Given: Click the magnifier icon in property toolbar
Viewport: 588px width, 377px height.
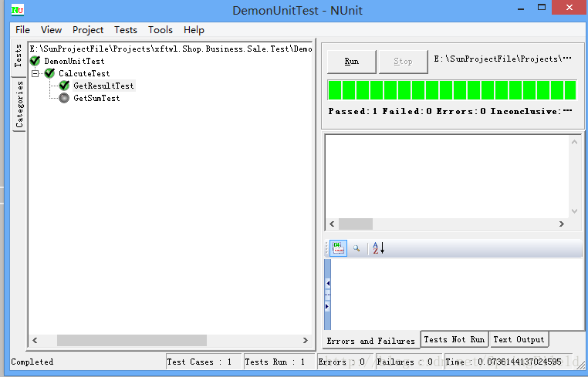Looking at the screenshot, I should 357,248.
